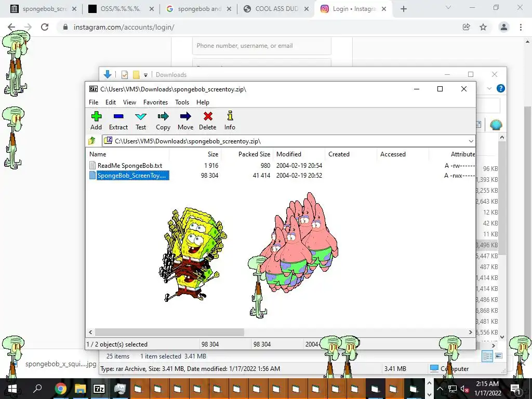532x399 pixels.
Task: Click the properties checkmark icon in Downloads
Action: pos(125,75)
